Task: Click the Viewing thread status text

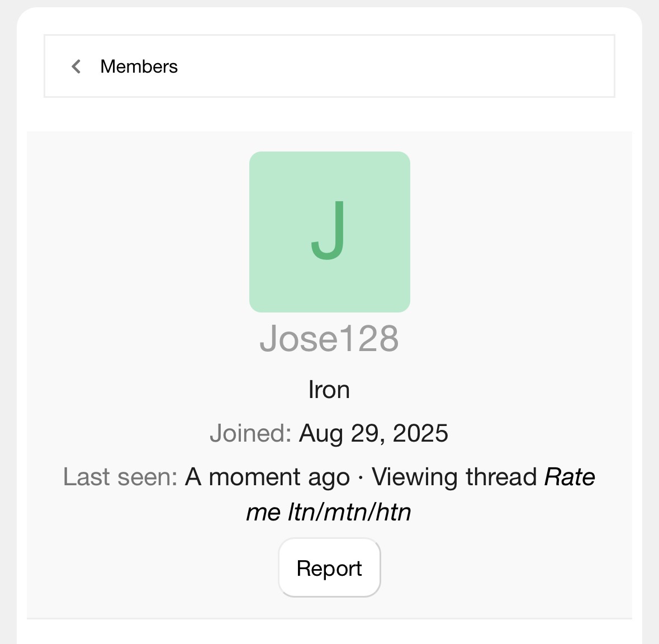Action: 454,477
